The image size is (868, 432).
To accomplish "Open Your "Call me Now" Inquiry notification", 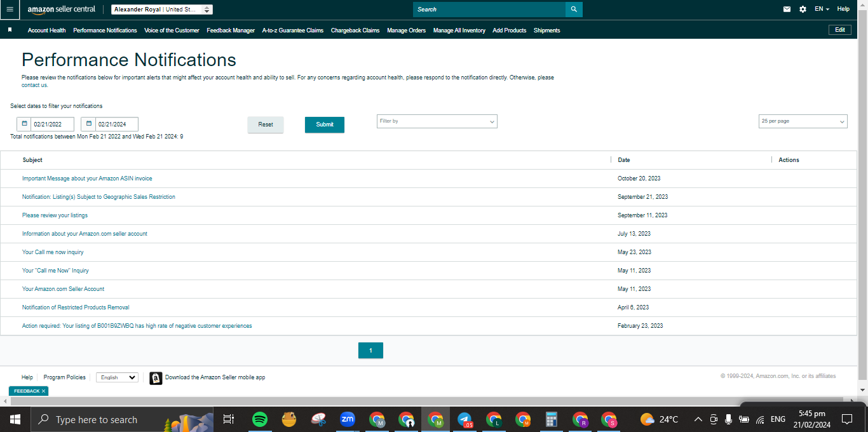I will 55,271.
